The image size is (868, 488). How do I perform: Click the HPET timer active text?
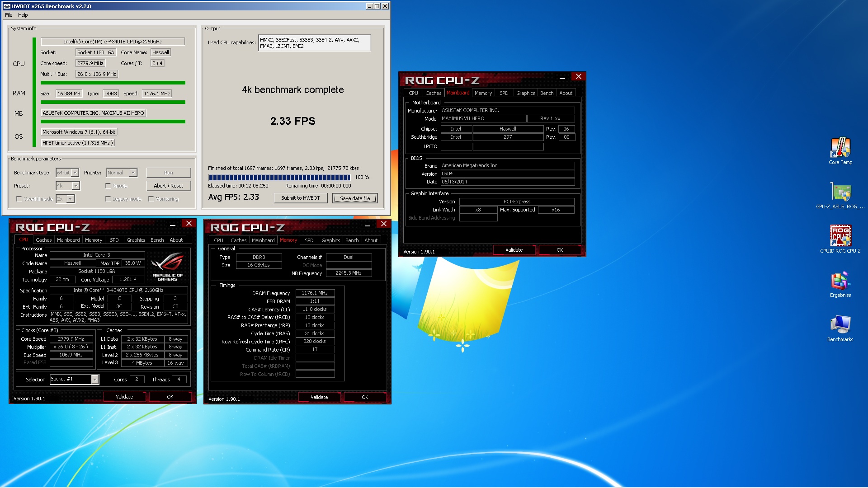click(x=77, y=143)
